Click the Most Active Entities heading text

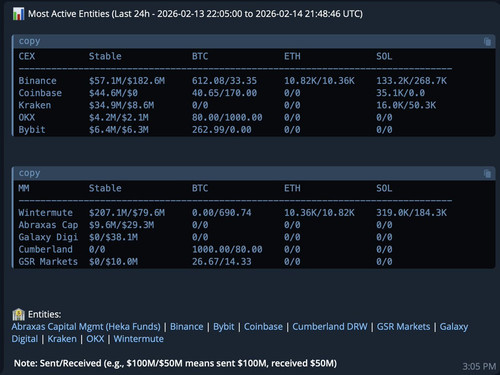(195, 14)
